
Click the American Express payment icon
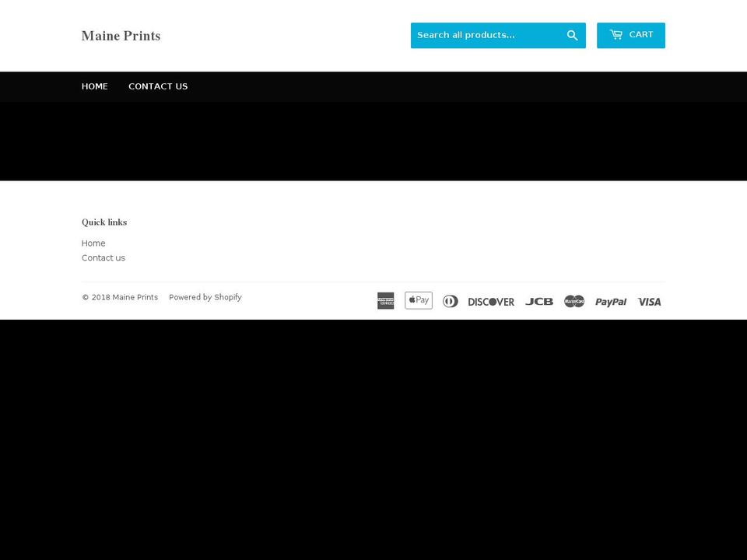click(385, 300)
